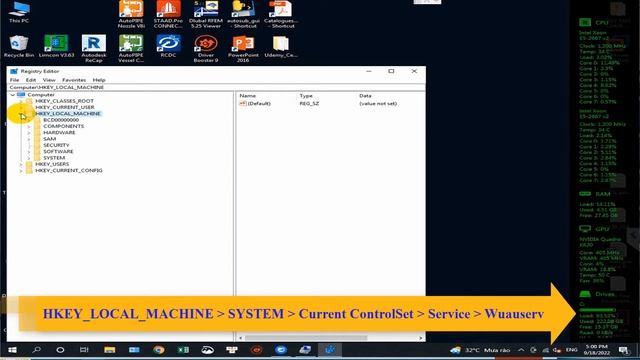
Task: Click the values pane horizontal scrollbar
Action: pos(306,338)
